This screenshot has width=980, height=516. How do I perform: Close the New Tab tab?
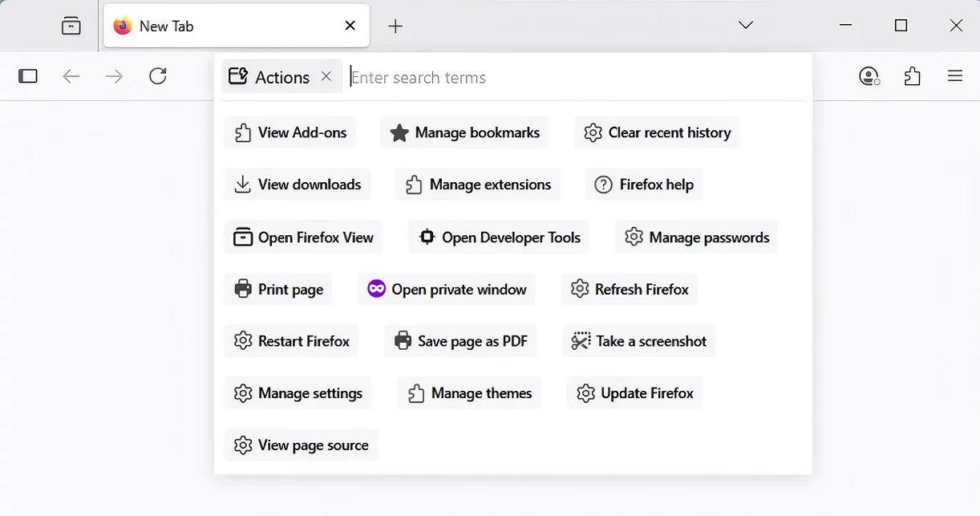350,26
